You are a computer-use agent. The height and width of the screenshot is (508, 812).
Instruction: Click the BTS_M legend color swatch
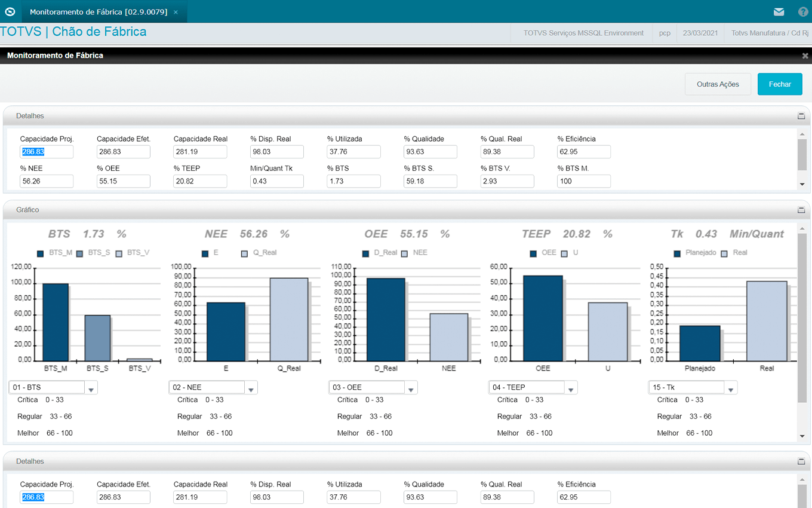pos(41,253)
